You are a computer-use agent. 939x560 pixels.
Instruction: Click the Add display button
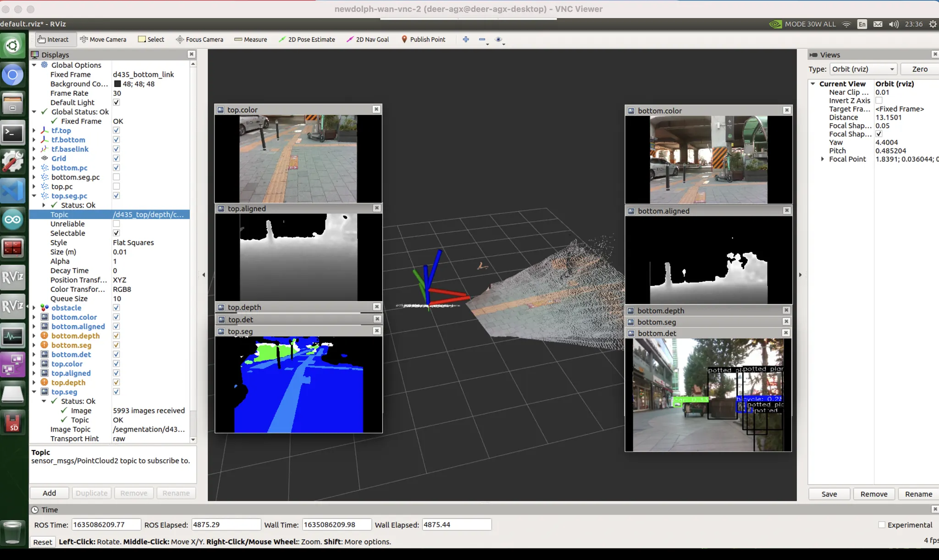(x=49, y=493)
